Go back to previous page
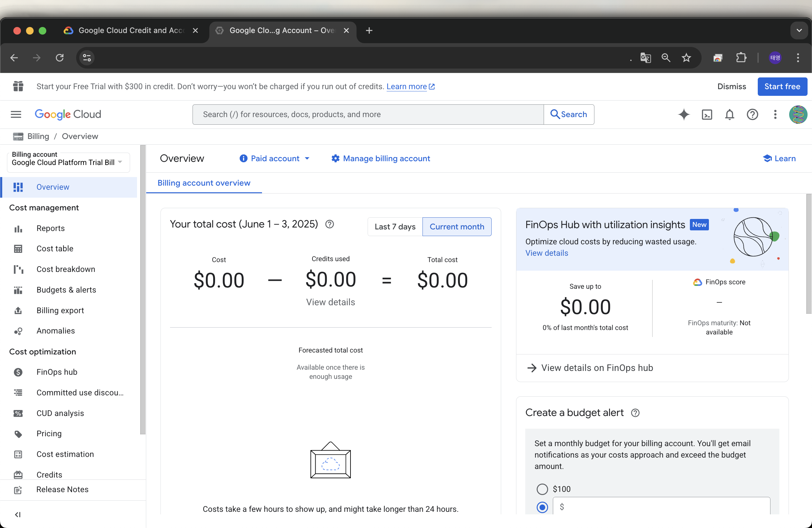Viewport: 812px width, 528px height. pos(14,58)
